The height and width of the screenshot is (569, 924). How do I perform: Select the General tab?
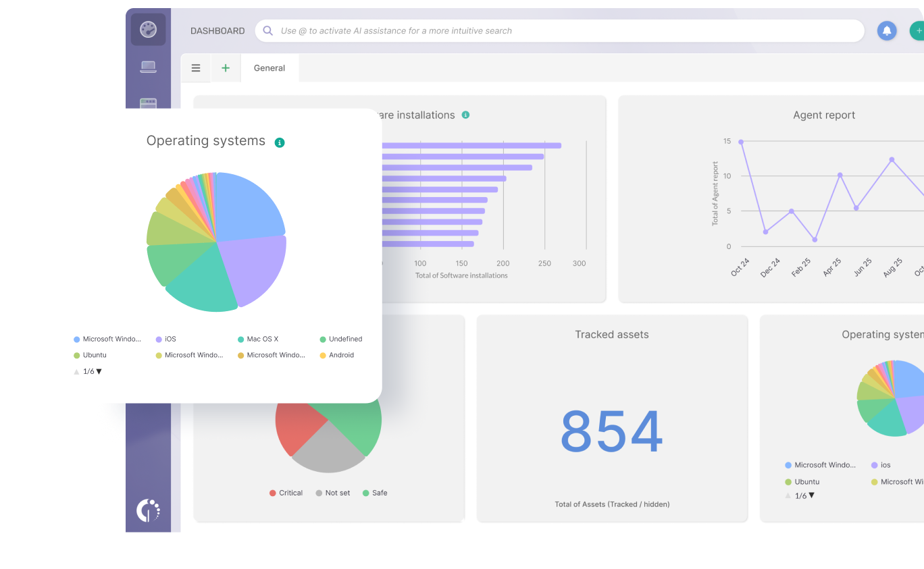click(269, 68)
